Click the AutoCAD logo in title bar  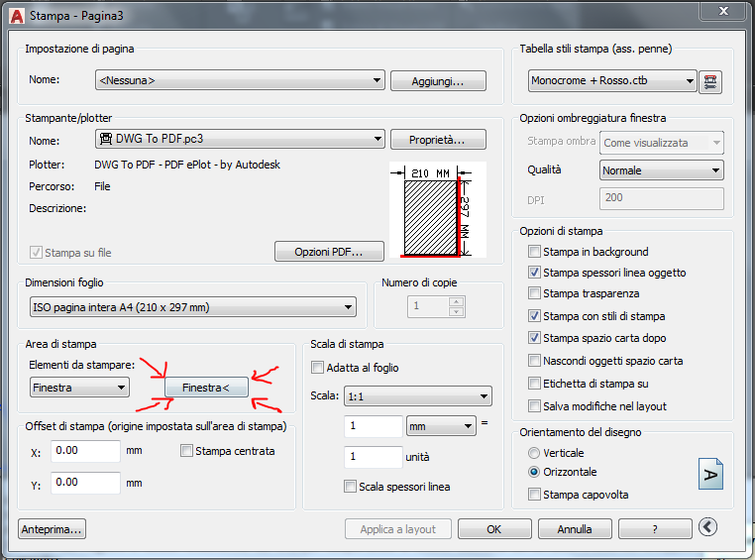pos(17,17)
